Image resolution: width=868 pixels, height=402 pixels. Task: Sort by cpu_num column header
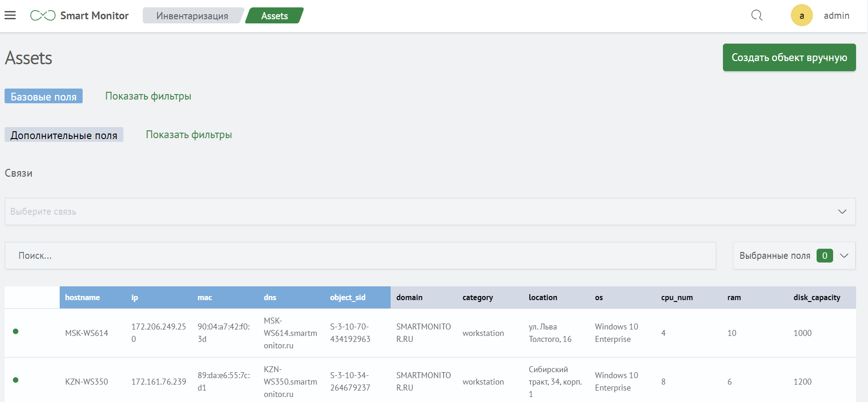(x=677, y=297)
